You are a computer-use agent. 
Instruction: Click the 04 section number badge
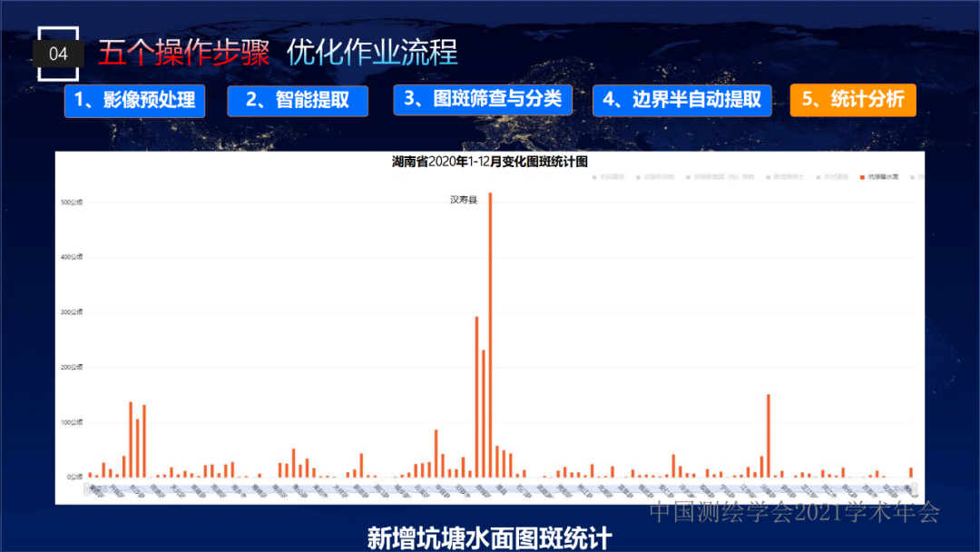pos(58,54)
